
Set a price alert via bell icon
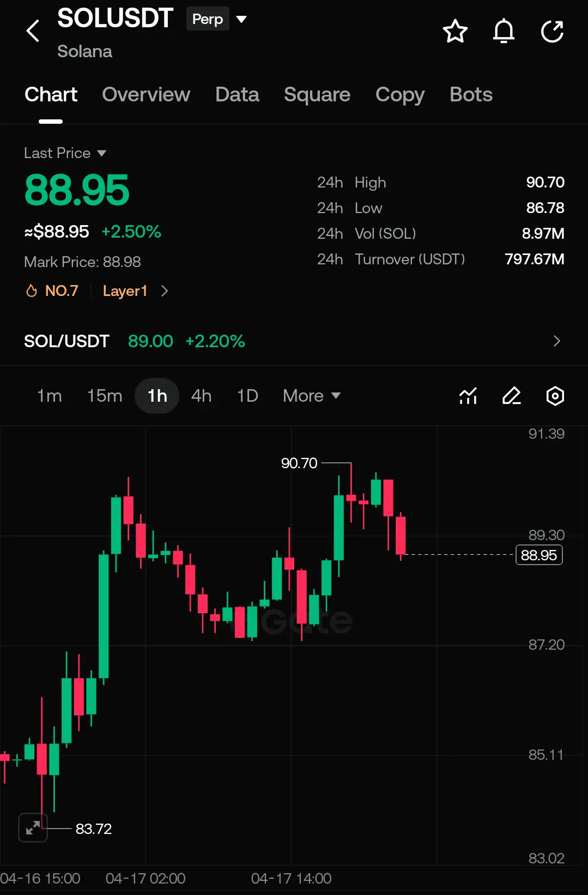[x=504, y=31]
